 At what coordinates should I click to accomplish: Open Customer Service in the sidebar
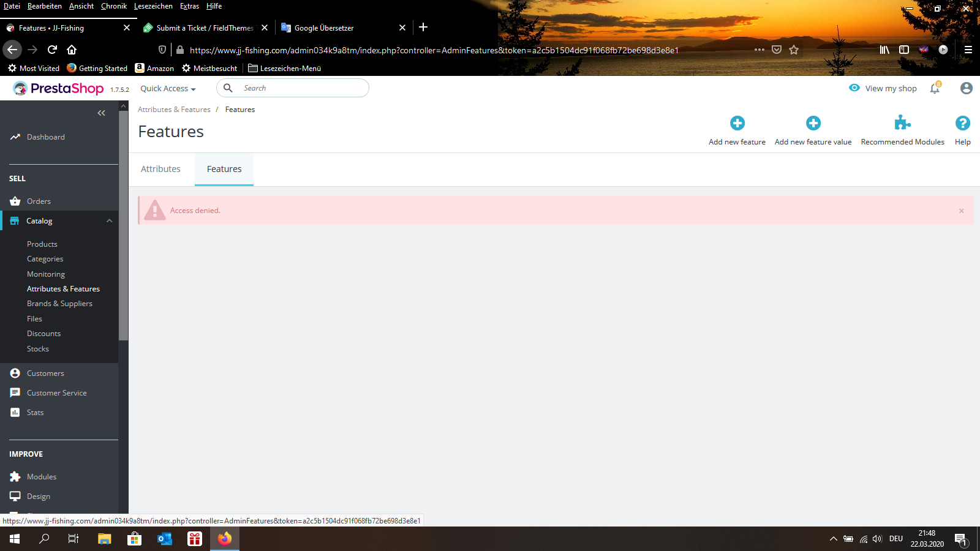pyautogui.click(x=57, y=393)
